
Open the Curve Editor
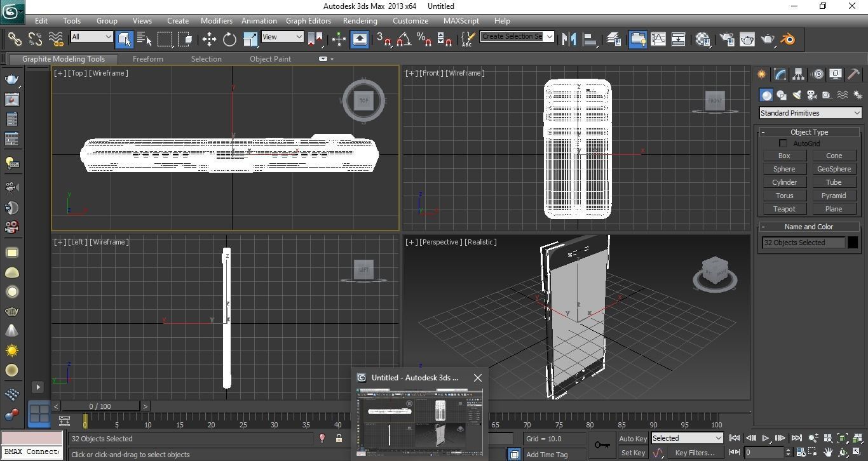click(658, 39)
